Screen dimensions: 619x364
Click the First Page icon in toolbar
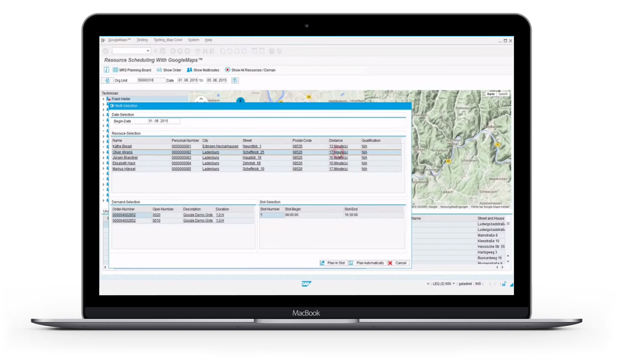[223, 51]
